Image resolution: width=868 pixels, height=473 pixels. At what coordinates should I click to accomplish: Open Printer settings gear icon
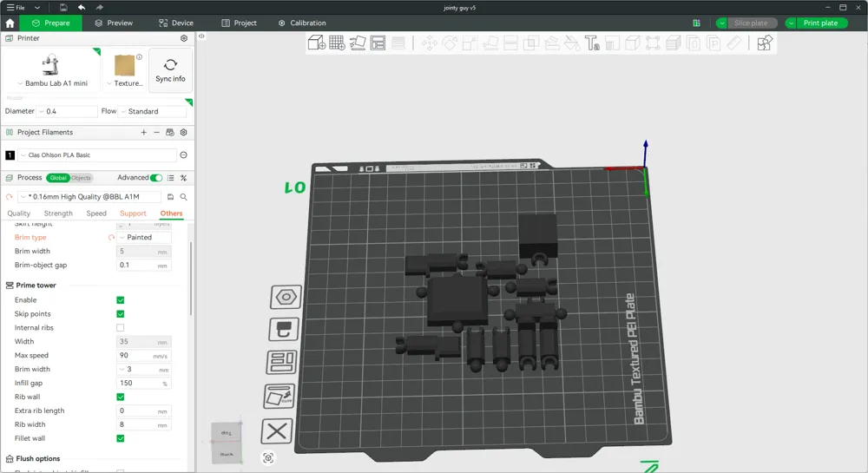184,38
